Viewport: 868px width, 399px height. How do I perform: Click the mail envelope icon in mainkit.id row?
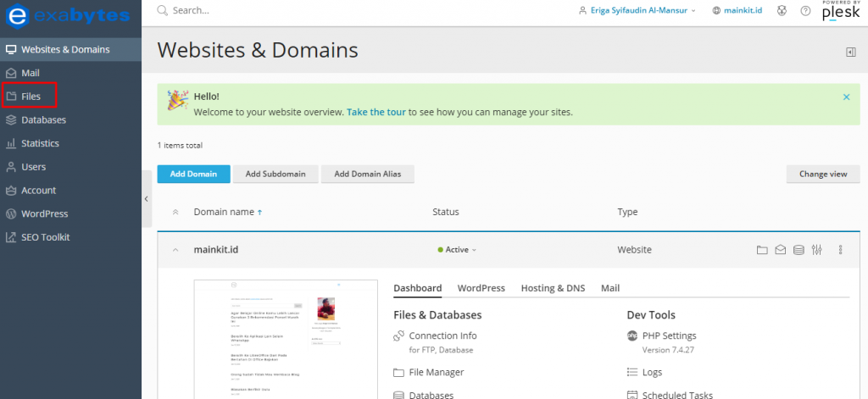click(x=780, y=250)
